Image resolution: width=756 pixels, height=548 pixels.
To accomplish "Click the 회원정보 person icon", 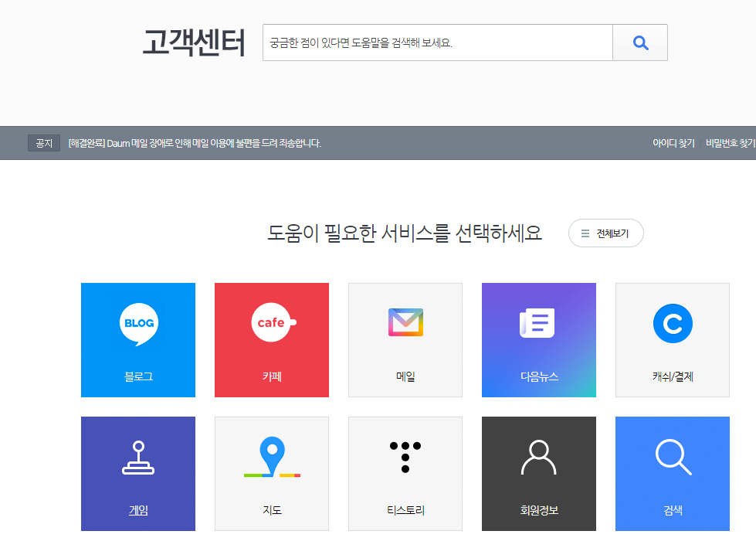I will 538,456.
